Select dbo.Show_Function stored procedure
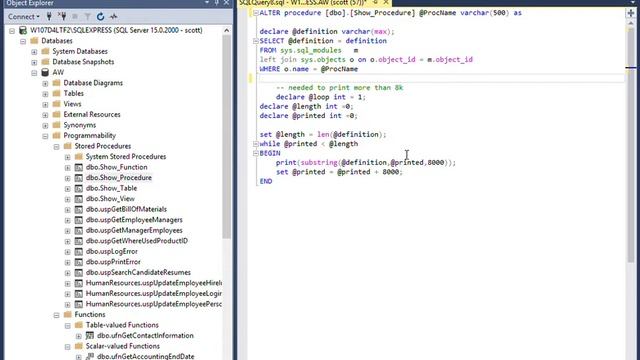The width and height of the screenshot is (640, 360). coord(116,167)
